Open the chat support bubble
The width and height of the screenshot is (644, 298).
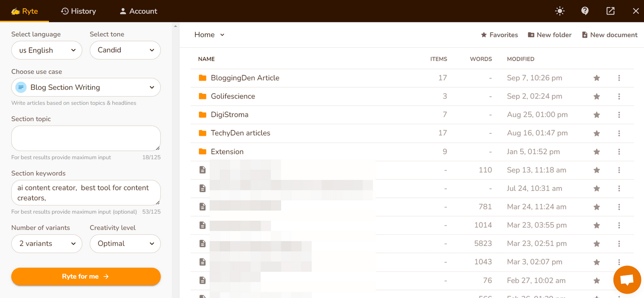(x=627, y=280)
